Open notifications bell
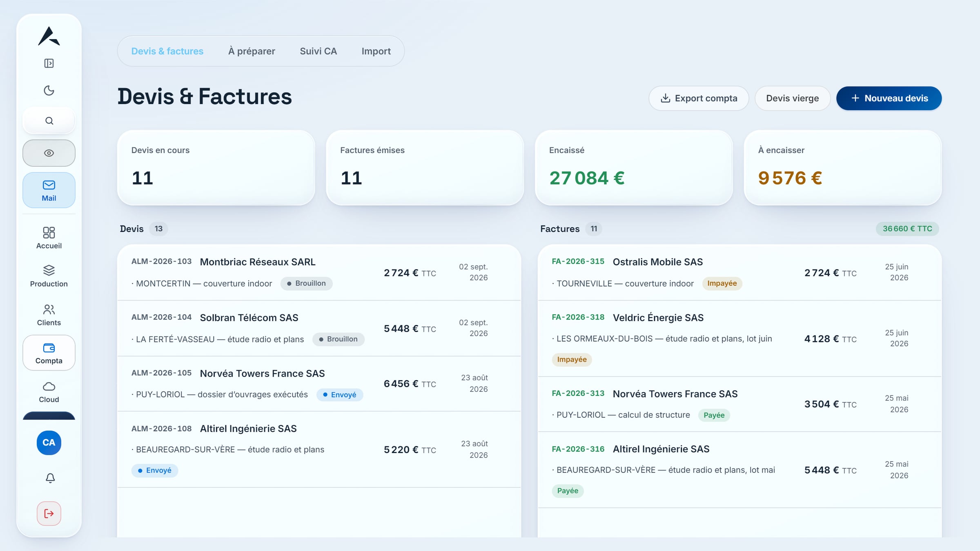Viewport: 980px width, 551px height. (x=50, y=478)
